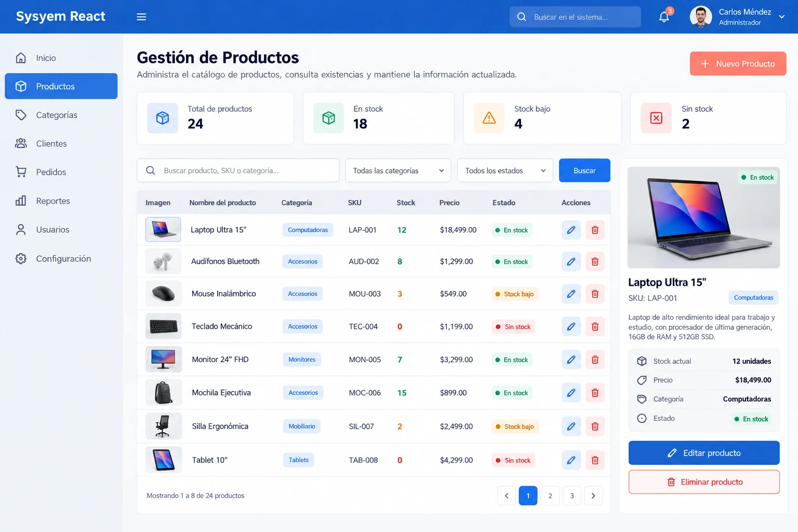The height and width of the screenshot is (532, 798).
Task: Click the En stock green box icon
Action: [x=328, y=118]
